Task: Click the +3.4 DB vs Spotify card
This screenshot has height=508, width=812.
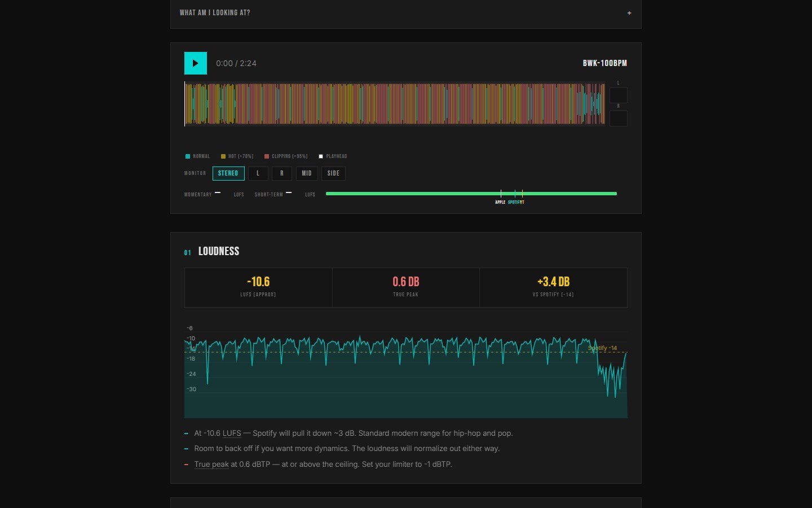Action: coord(553,287)
